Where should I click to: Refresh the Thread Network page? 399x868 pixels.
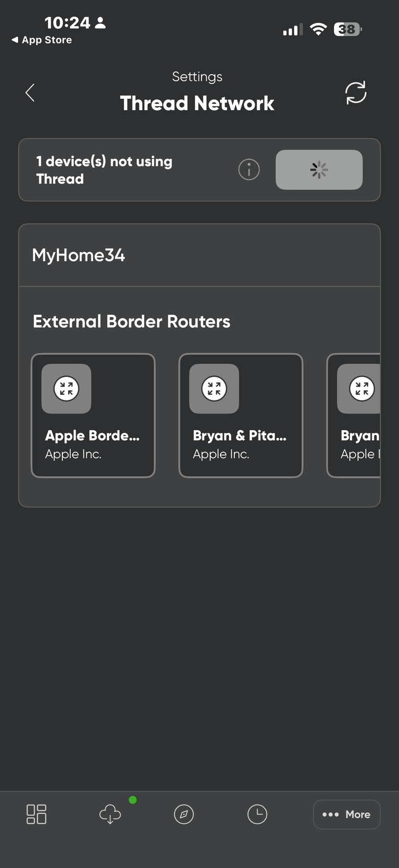click(356, 93)
